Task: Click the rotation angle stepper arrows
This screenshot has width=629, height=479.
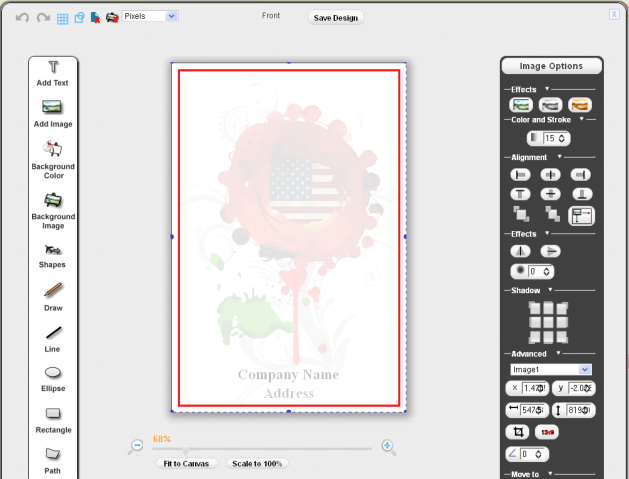Action: (x=538, y=454)
